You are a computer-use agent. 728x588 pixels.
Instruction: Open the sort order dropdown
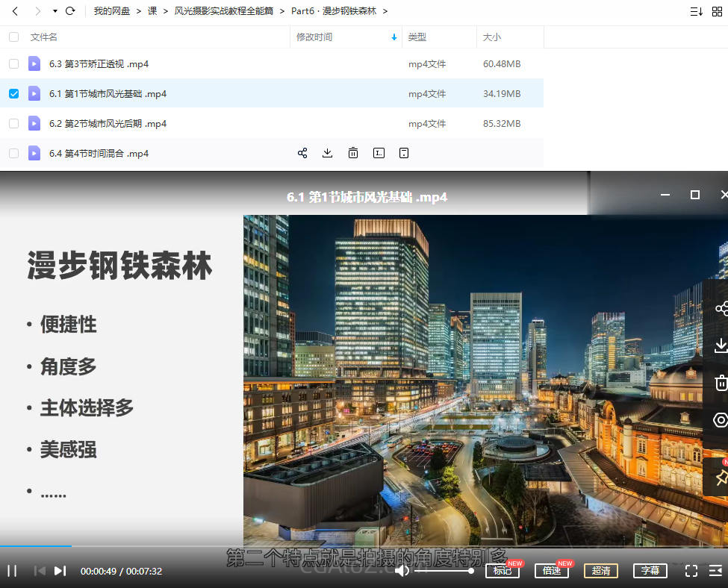(x=696, y=11)
